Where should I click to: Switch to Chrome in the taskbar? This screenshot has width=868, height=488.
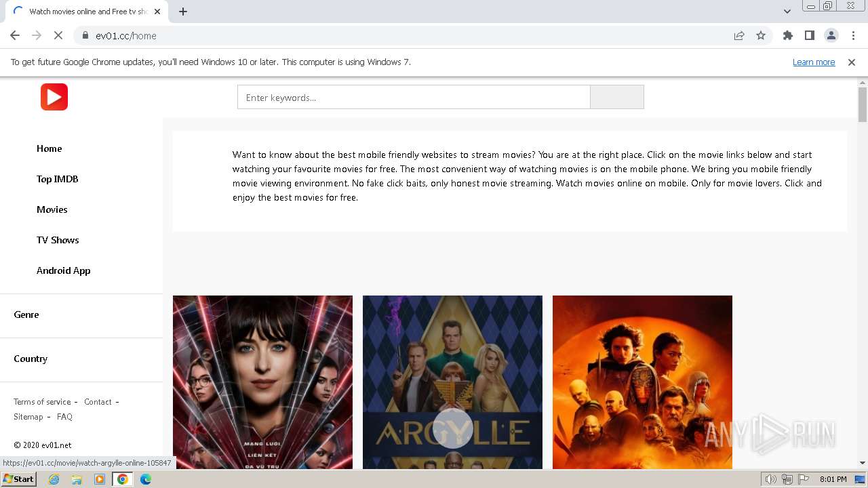(x=123, y=479)
